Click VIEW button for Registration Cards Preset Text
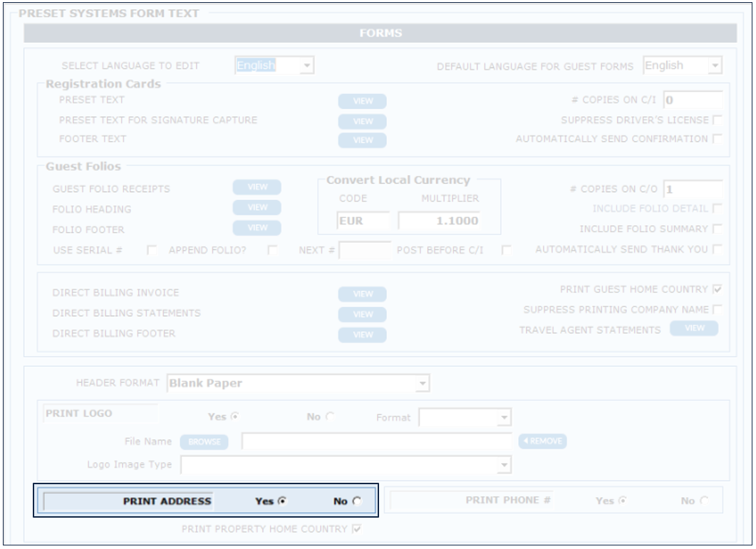This screenshot has height=549, width=756. pyautogui.click(x=362, y=101)
